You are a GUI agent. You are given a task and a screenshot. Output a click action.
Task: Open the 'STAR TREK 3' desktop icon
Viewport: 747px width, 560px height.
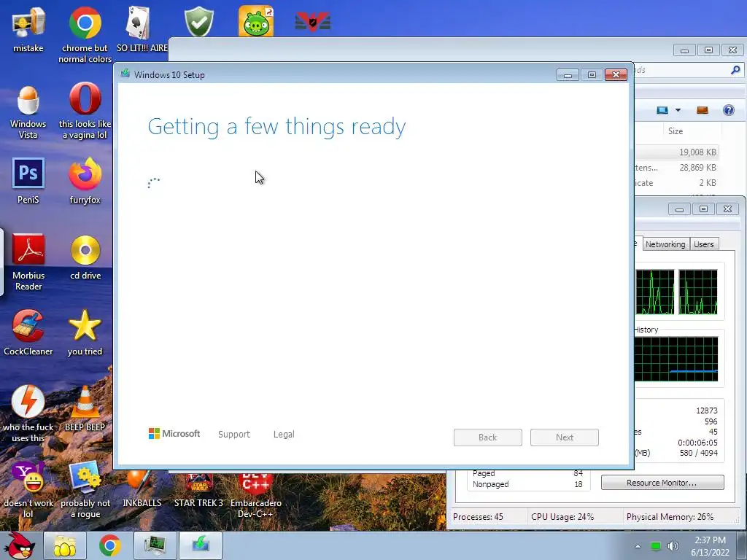198,489
